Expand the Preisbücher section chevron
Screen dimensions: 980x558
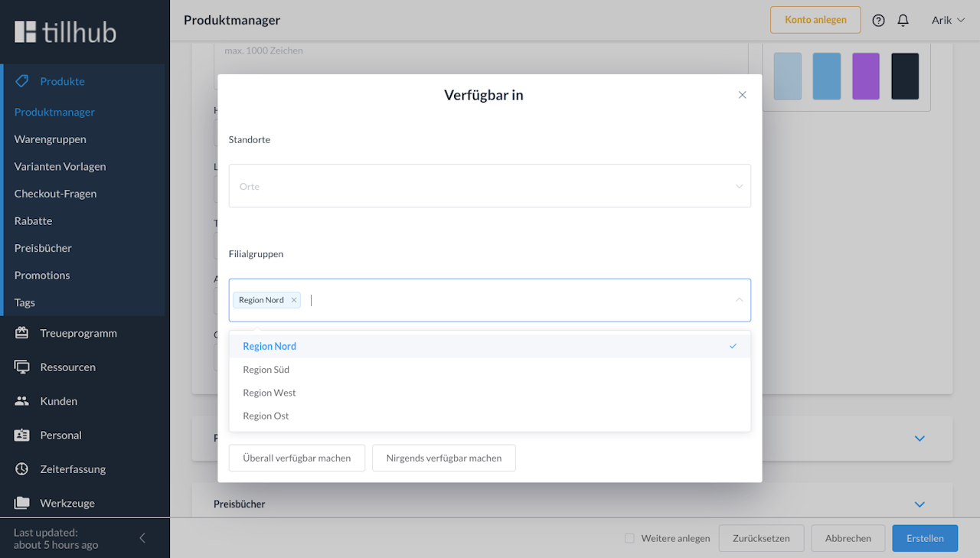click(920, 504)
